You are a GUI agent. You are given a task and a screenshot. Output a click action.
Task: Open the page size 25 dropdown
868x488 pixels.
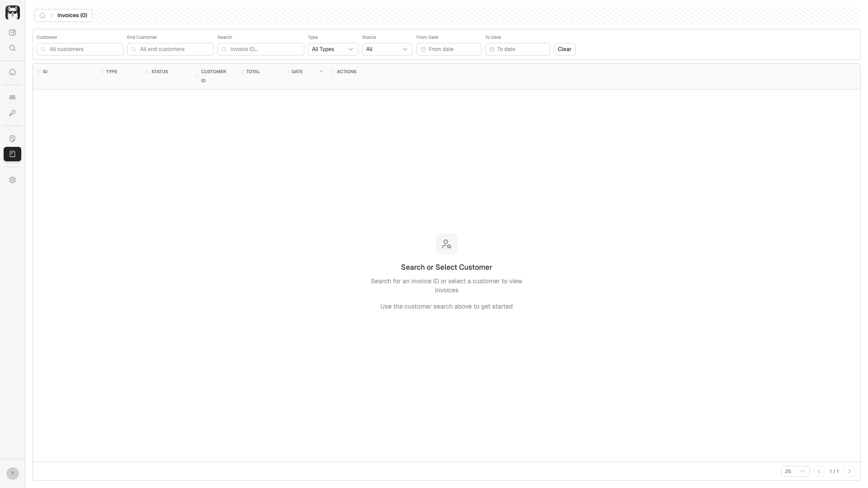795,471
